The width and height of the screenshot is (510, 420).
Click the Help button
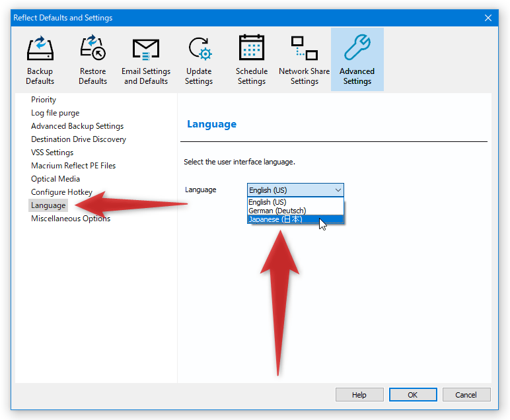359,395
